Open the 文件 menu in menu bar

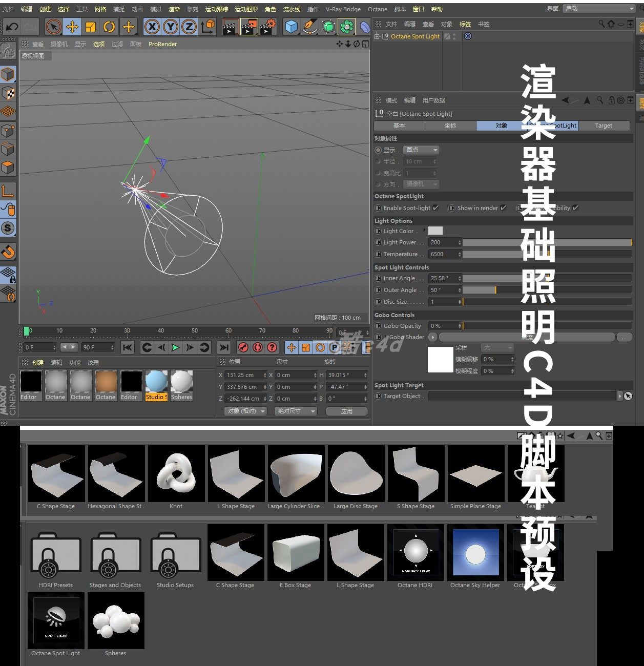[8, 9]
